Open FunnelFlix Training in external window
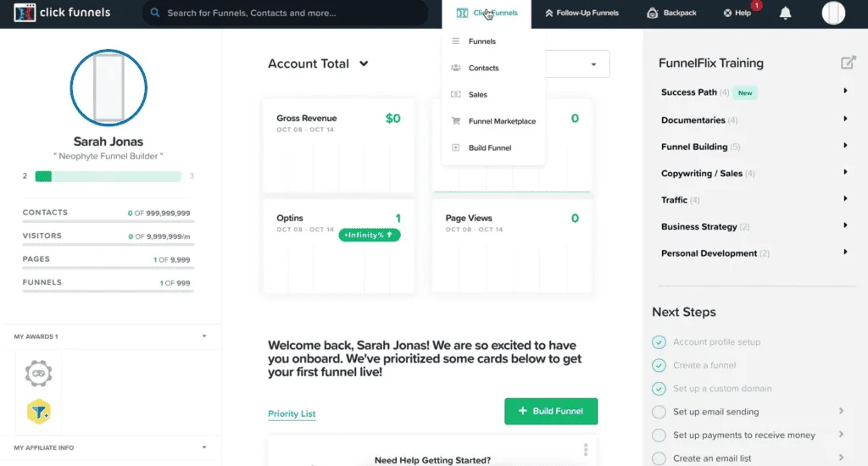 (x=848, y=63)
